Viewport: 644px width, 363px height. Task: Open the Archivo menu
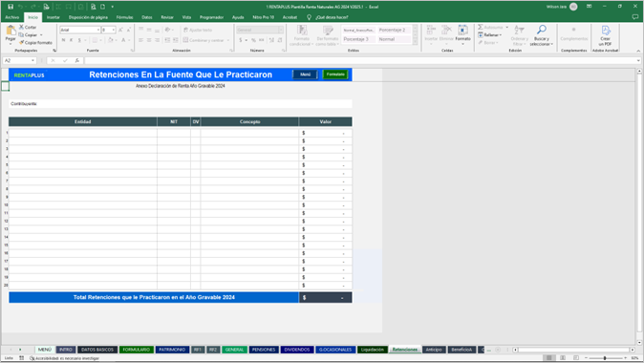11,17
